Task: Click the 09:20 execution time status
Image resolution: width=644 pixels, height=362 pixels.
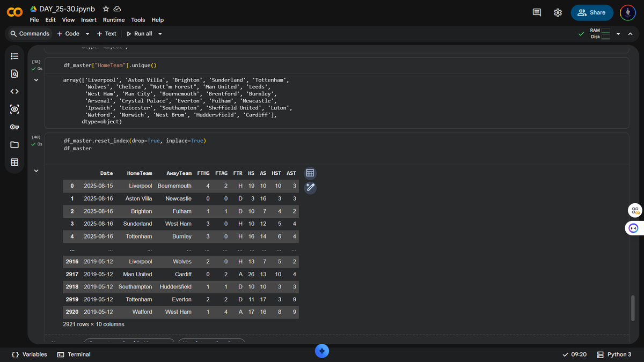Action: [x=574, y=354]
